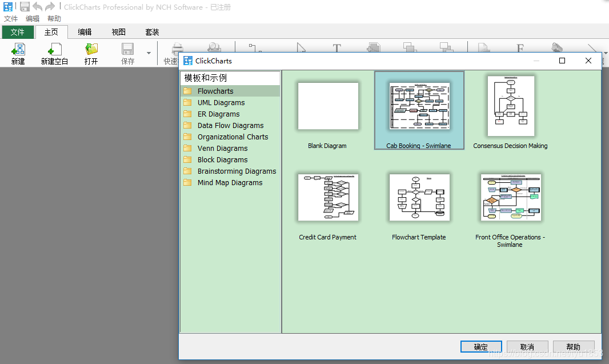Open the 帮助 menu in menu bar
Image resolution: width=609 pixels, height=364 pixels.
coord(54,19)
